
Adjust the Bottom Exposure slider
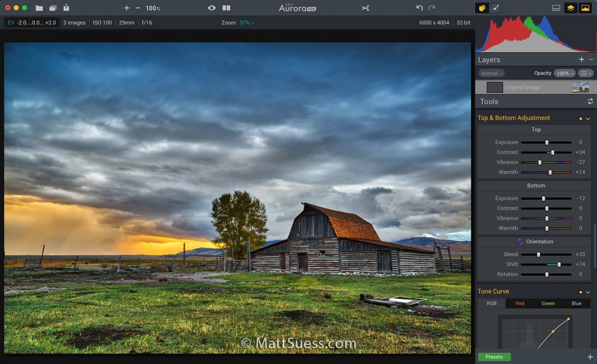[546, 198]
